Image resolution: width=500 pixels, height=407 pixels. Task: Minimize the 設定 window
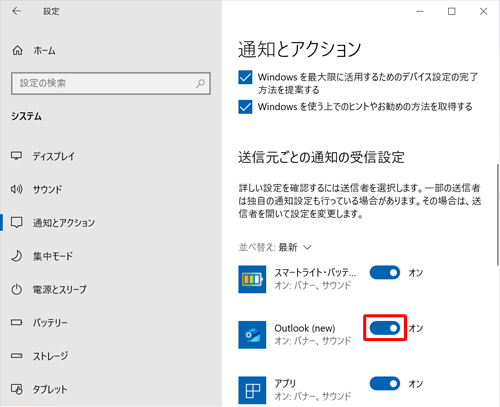pos(420,11)
